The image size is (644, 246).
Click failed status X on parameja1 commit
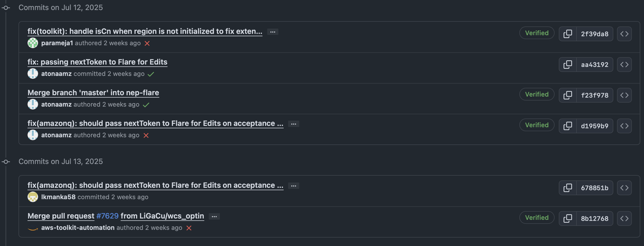pos(147,43)
